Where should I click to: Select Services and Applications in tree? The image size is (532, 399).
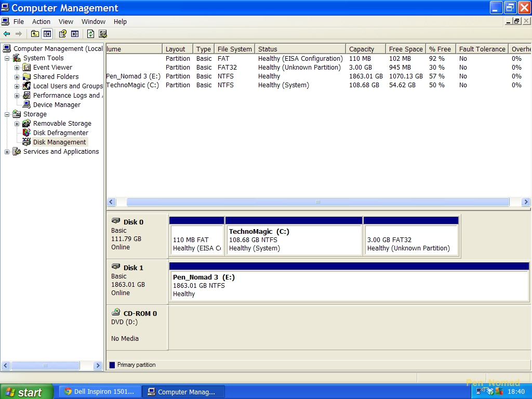pyautogui.click(x=61, y=151)
